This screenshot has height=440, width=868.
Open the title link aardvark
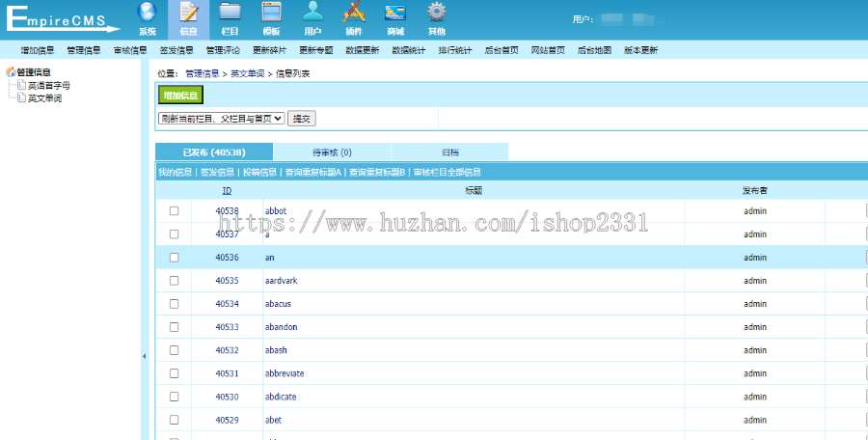[x=282, y=281]
